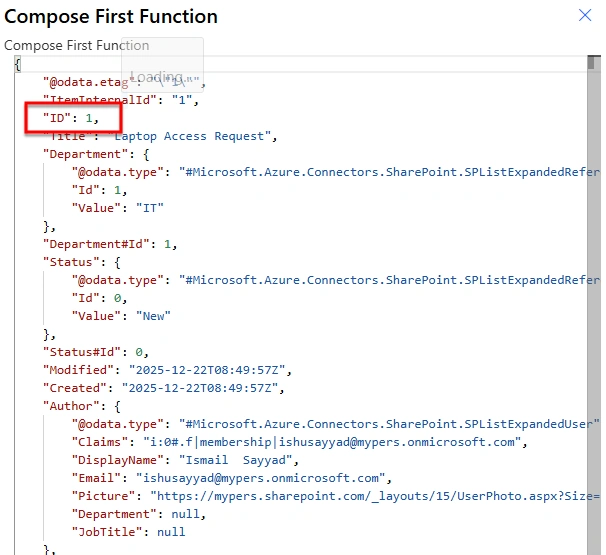
Task: Click the Claims membership string value
Action: pos(332,442)
